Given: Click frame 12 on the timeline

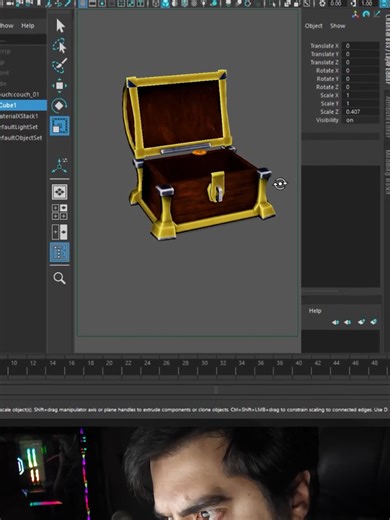Looking at the screenshot, I should click(x=33, y=363).
